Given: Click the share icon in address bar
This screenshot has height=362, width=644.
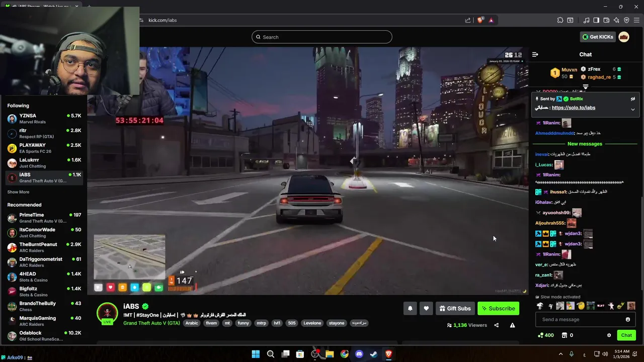Looking at the screenshot, I should click(x=468, y=20).
